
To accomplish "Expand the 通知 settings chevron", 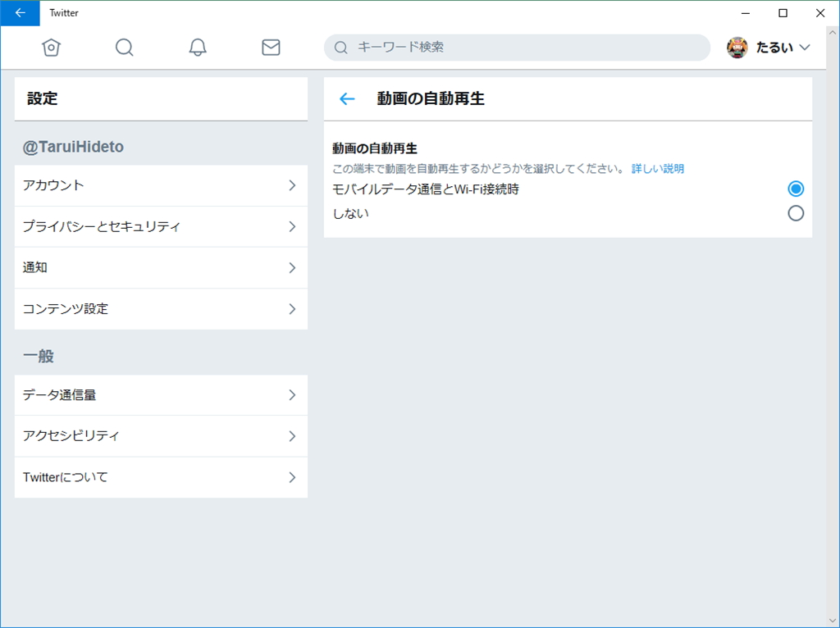I will [x=291, y=267].
